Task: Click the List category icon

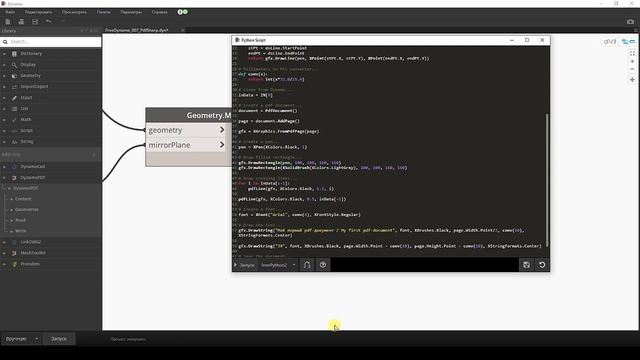Action: tap(14, 109)
